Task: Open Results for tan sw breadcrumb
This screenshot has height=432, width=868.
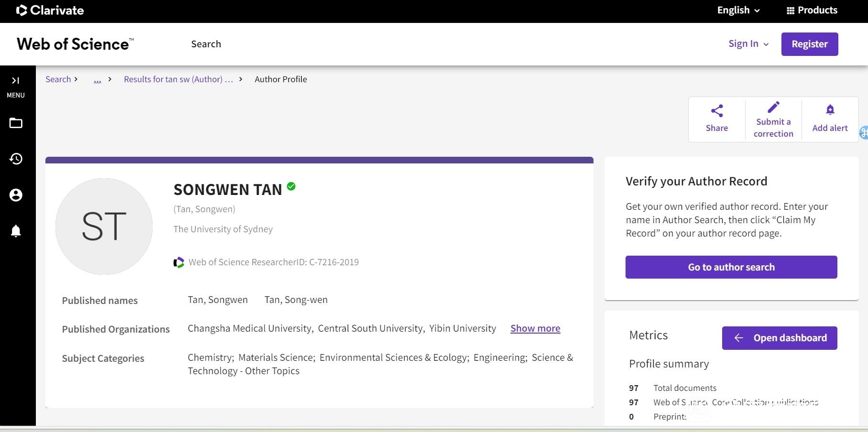Action: (x=178, y=79)
